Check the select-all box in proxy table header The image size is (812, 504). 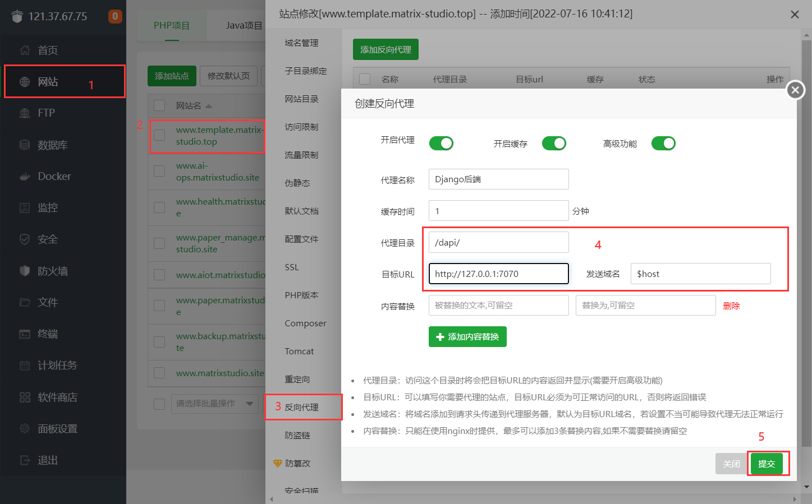tap(365, 79)
